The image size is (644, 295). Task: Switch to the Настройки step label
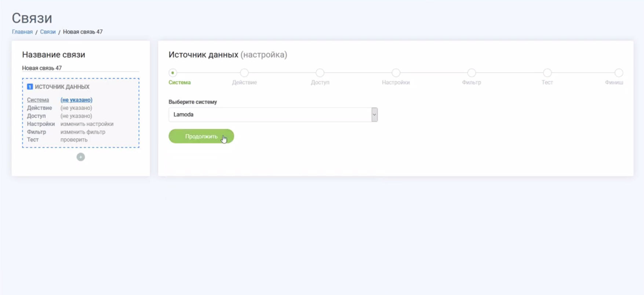pos(396,82)
